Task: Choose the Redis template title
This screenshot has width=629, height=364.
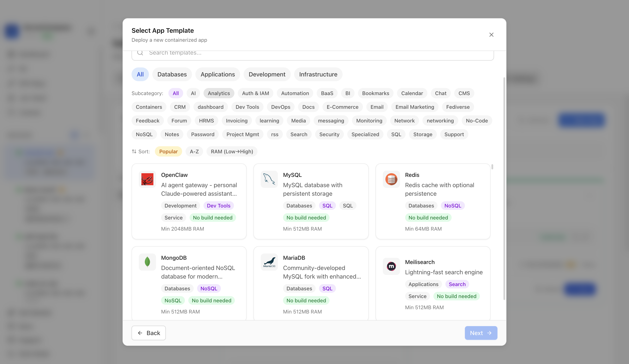Action: [x=412, y=175]
